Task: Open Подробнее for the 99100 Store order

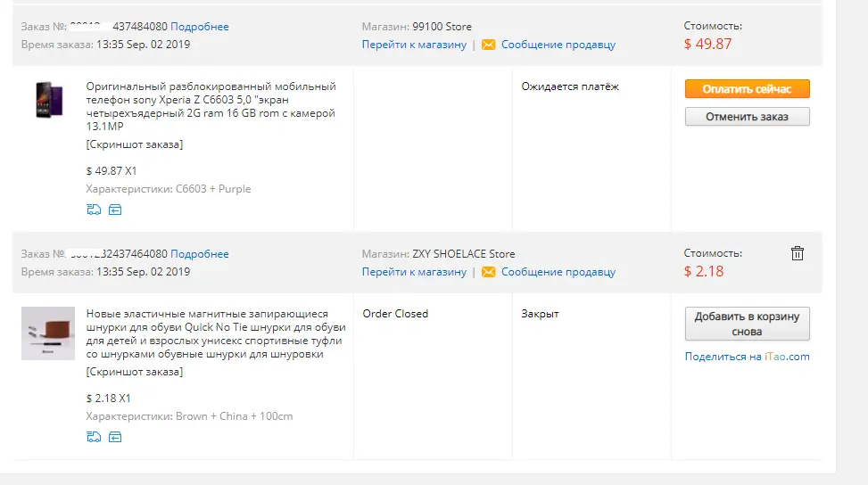Action: pos(199,27)
